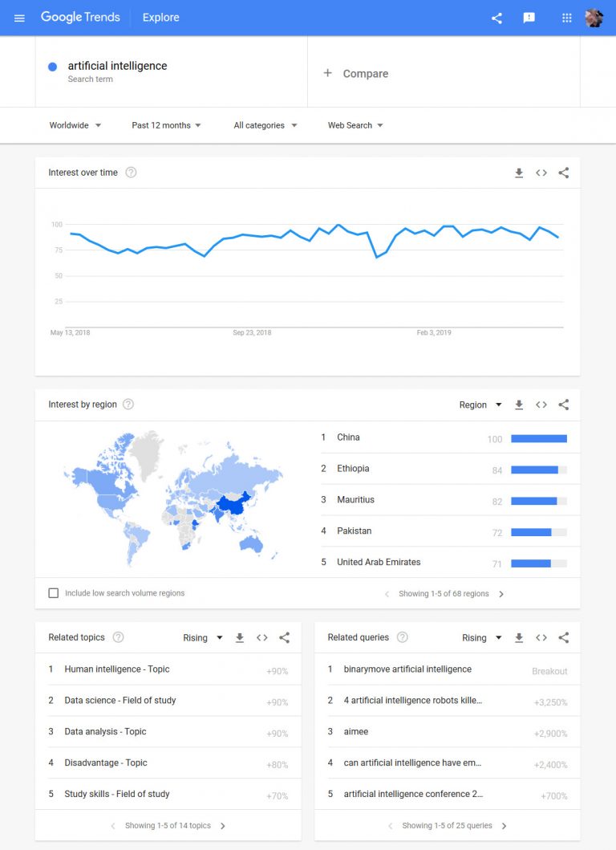The height and width of the screenshot is (850, 616).
Task: Click the Pakistan interest bar showing 72
Action: [x=539, y=532]
